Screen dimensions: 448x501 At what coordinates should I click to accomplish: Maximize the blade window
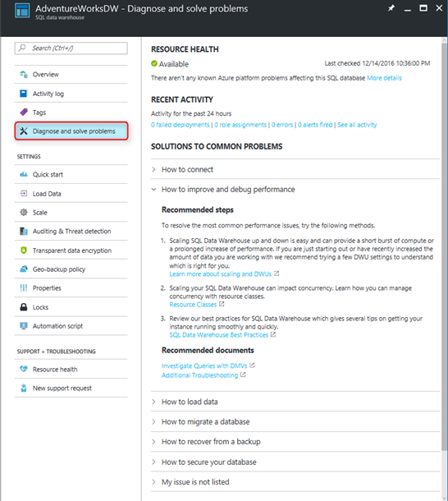point(423,8)
